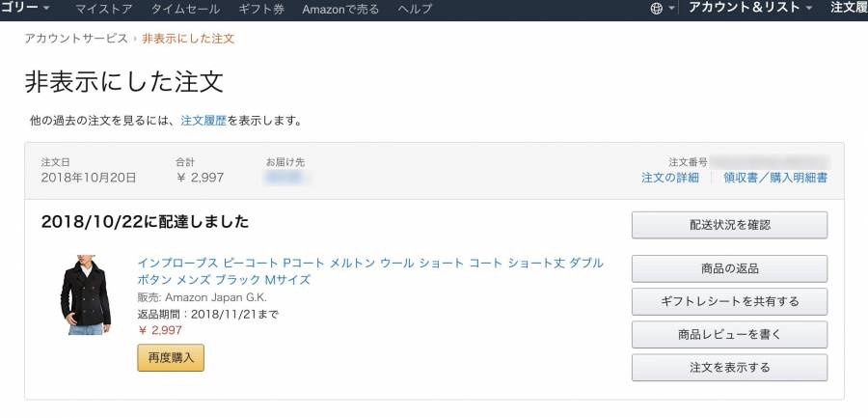This screenshot has height=418, width=868.
Task: Expand the カテゴリー dropdown in the nav bar
Action: (25, 8)
